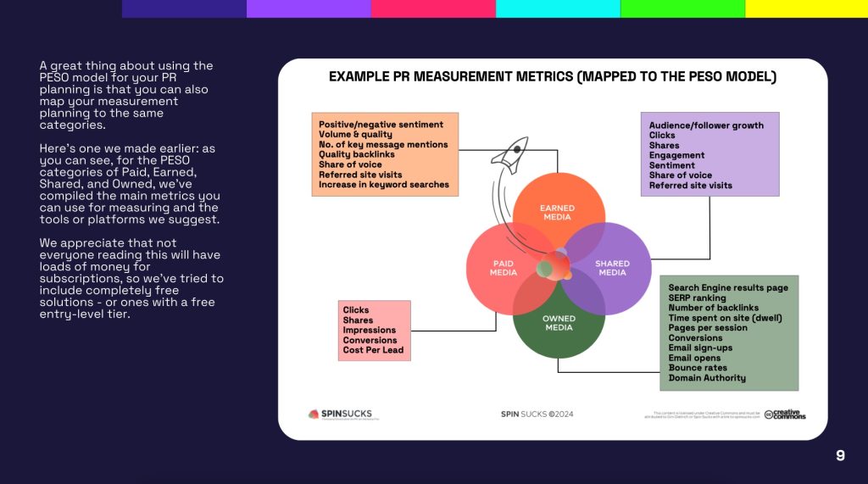Click the green box listing Domain Authority
The width and height of the screenshot is (868, 484).
point(729,332)
